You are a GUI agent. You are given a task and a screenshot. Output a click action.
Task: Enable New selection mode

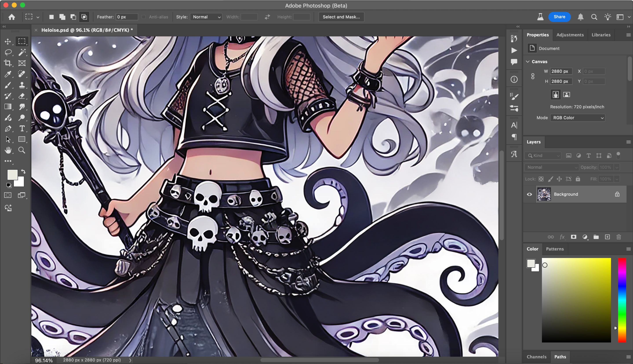[x=51, y=17]
